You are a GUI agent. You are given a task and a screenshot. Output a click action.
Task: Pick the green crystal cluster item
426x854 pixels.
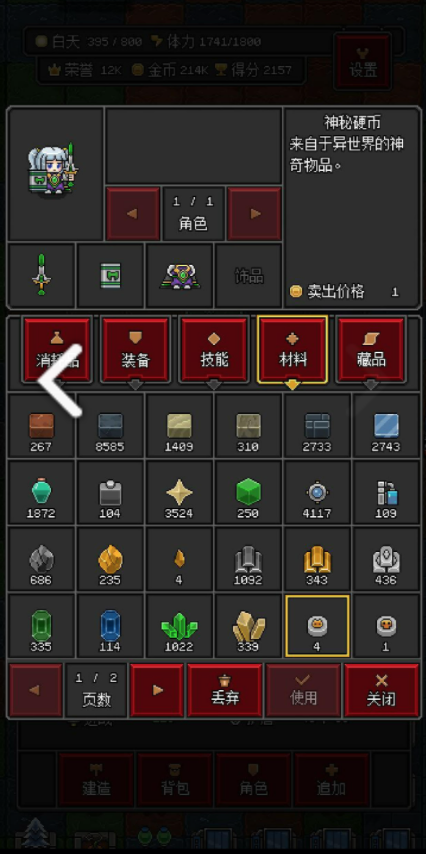coord(179,626)
